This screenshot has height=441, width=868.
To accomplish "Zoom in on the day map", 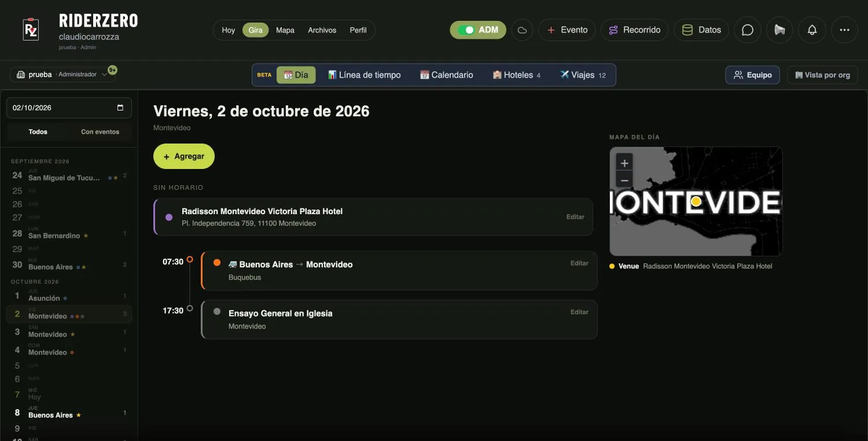I will [624, 163].
